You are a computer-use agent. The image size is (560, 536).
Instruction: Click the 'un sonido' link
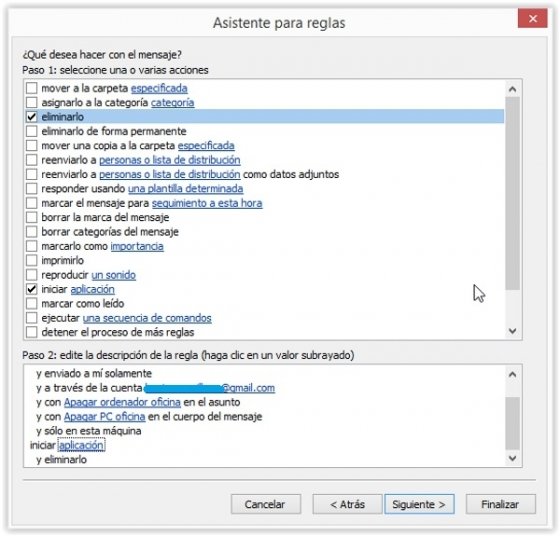[114, 275]
